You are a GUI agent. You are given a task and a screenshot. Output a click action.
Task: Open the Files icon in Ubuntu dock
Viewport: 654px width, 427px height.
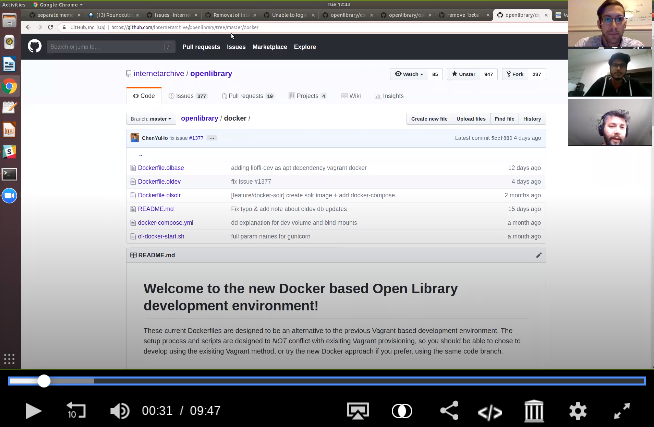pyautogui.click(x=9, y=20)
